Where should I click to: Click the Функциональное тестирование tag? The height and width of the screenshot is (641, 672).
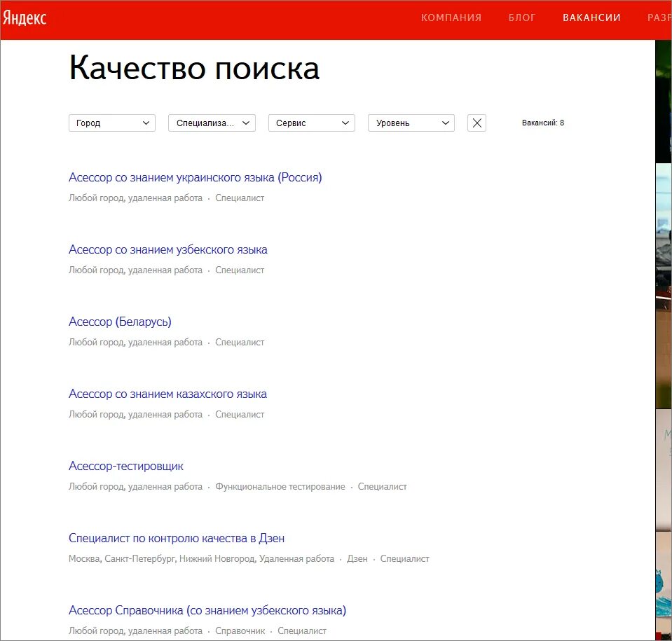[x=280, y=487]
